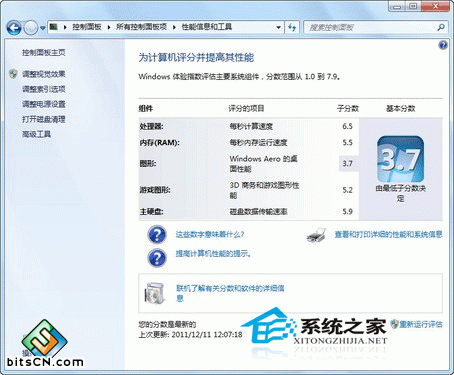Close the performance information window
454x375 pixels.
[435, 6]
